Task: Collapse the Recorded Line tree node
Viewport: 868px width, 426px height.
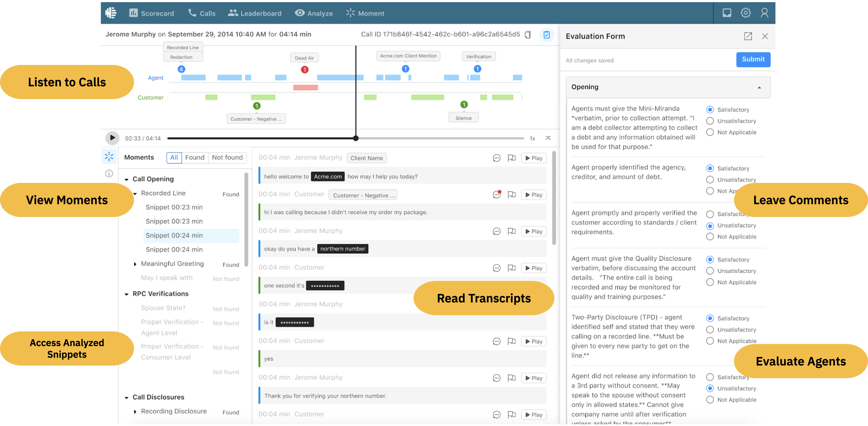Action: [x=135, y=194]
